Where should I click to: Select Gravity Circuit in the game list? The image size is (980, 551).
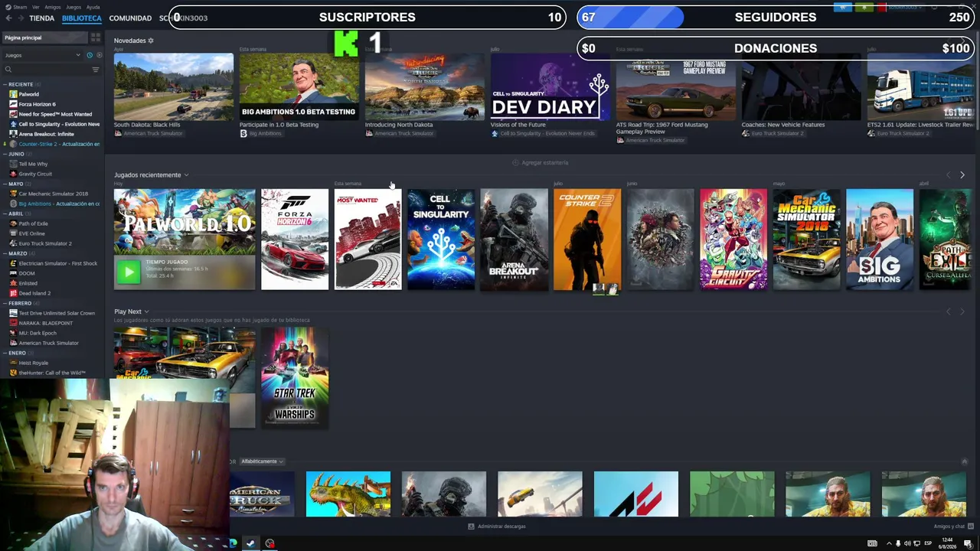pos(35,174)
